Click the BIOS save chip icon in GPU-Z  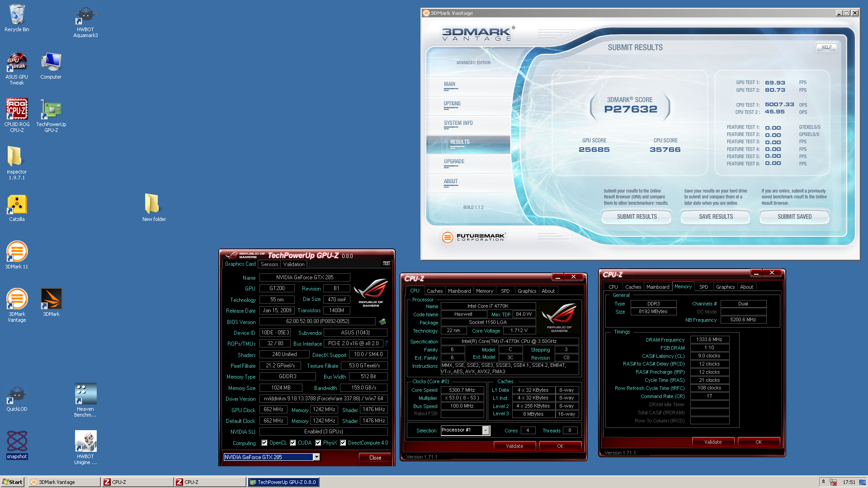pos(382,322)
